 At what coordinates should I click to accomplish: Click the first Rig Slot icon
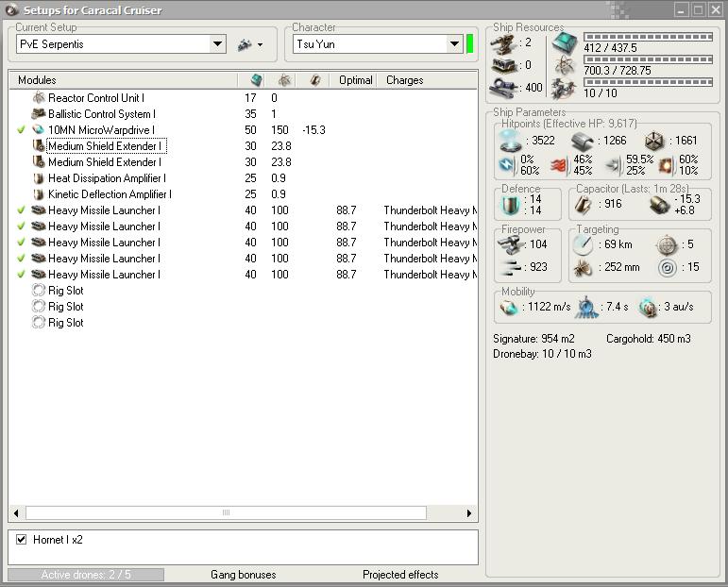pyautogui.click(x=38, y=291)
